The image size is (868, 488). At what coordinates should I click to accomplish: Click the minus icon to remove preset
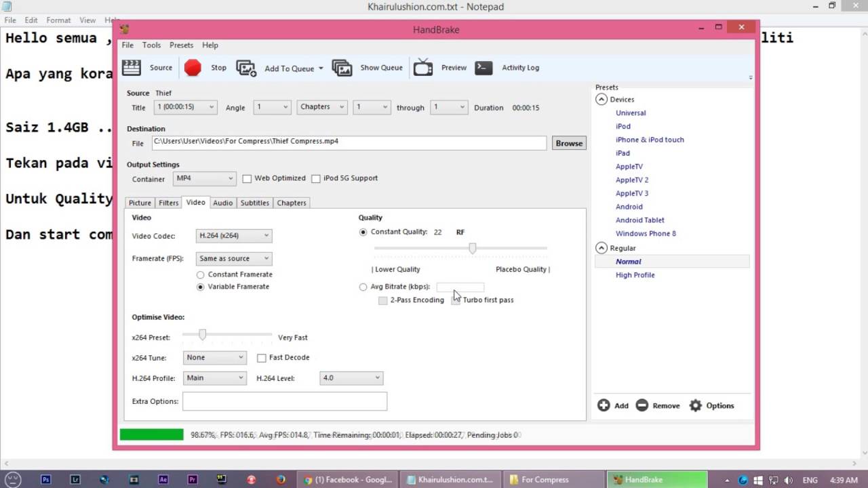642,405
